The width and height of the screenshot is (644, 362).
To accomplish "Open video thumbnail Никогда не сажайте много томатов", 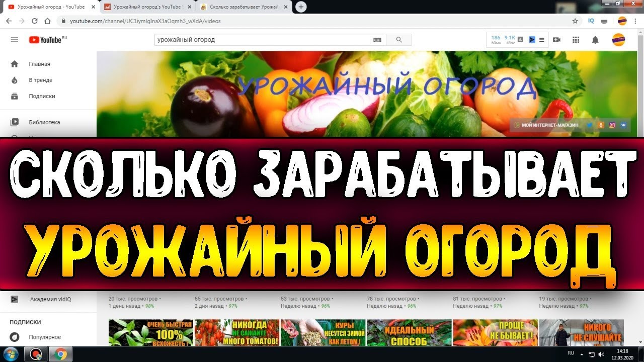I will coord(236,333).
